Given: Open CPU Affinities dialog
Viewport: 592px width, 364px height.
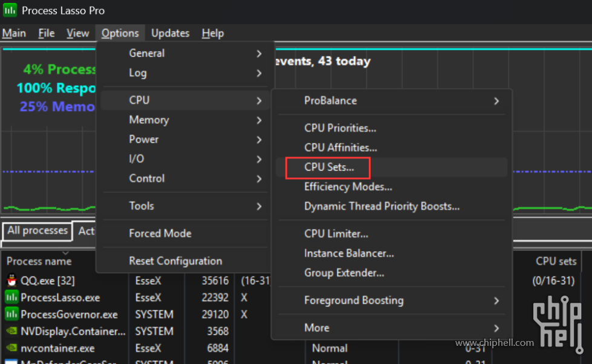Looking at the screenshot, I should [x=391, y=148].
